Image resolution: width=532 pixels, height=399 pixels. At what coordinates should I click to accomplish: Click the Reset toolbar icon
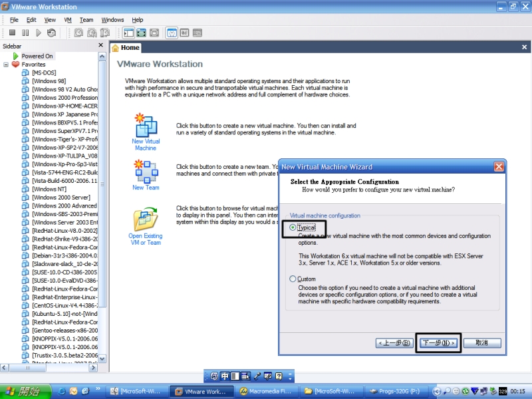[52, 33]
